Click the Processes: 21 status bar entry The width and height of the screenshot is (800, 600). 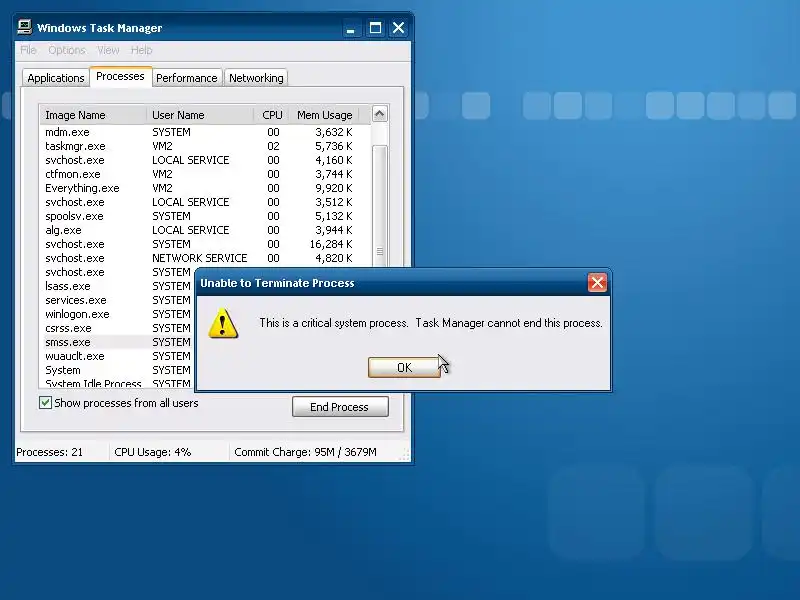49,452
